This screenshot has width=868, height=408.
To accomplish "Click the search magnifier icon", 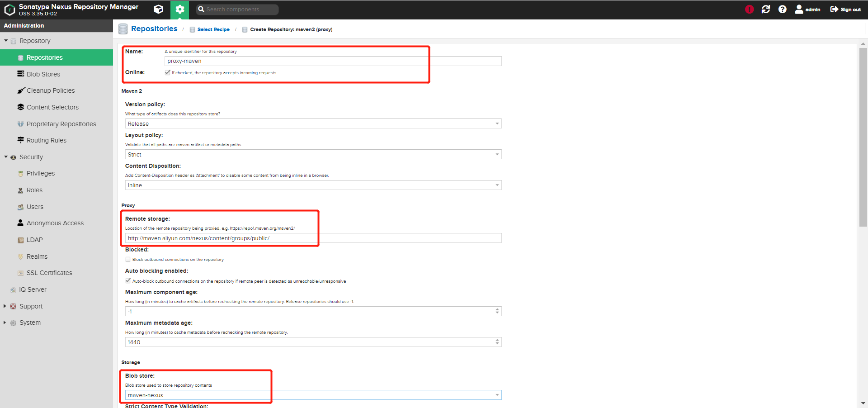I will coord(201,9).
